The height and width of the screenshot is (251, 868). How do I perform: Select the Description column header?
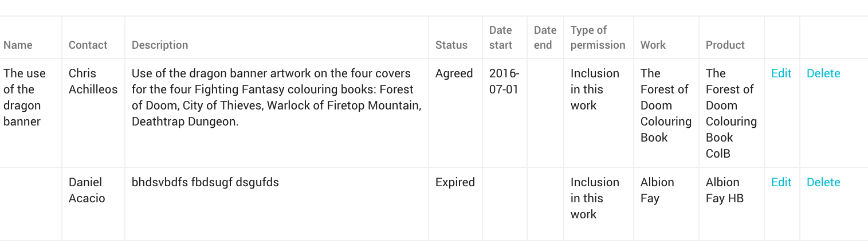[x=160, y=45]
